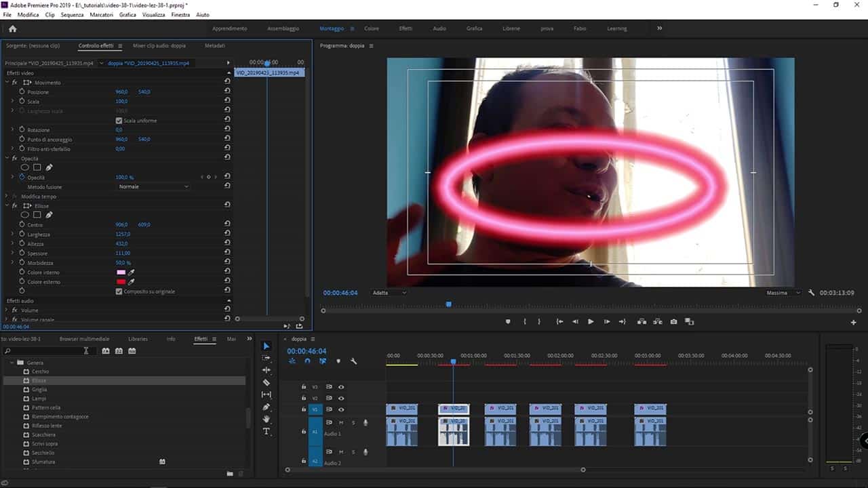Uncheck the Scala uniforme checkbox
The height and width of the screenshot is (488, 868).
tap(119, 121)
